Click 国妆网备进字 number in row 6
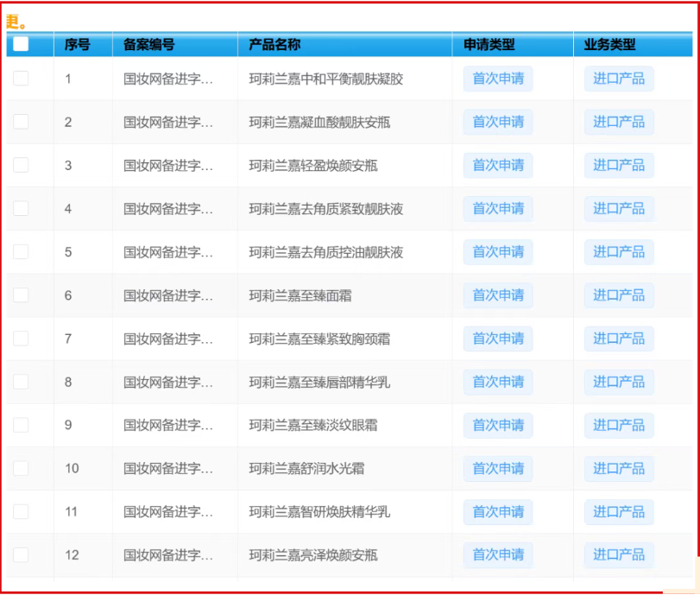This screenshot has height=595, width=700. pyautogui.click(x=167, y=295)
